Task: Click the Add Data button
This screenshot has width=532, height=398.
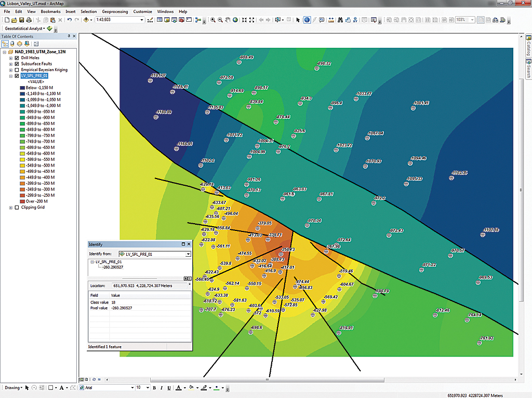Action: pos(85,20)
